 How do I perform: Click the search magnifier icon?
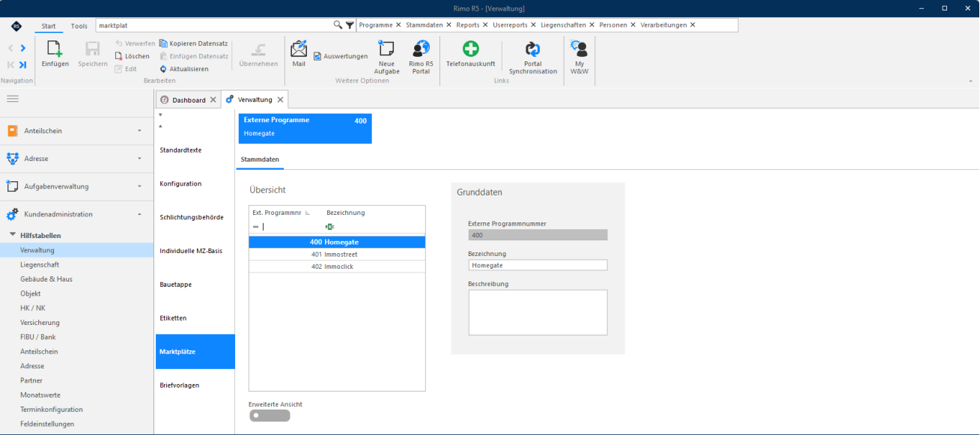pos(338,25)
